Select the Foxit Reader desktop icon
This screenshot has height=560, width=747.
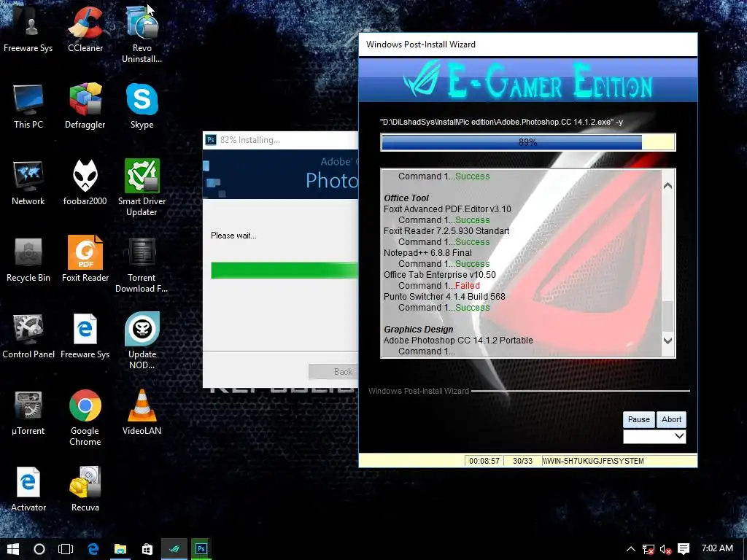85,259
